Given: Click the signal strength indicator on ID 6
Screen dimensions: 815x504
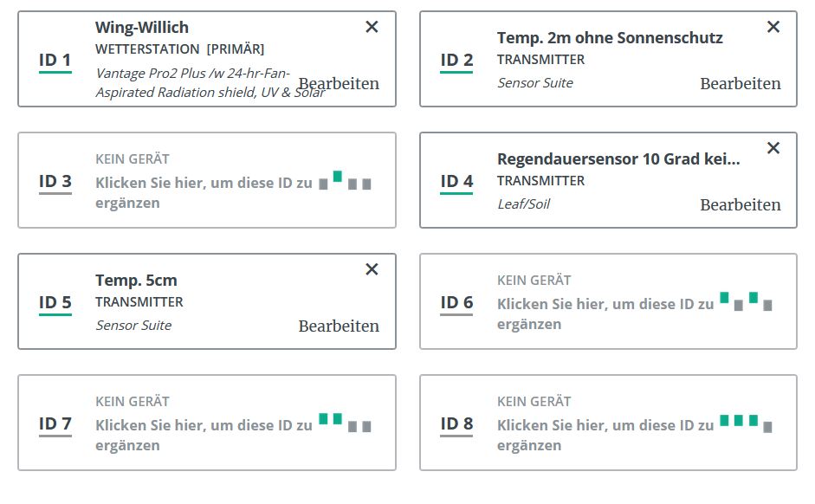Looking at the screenshot, I should 745,302.
